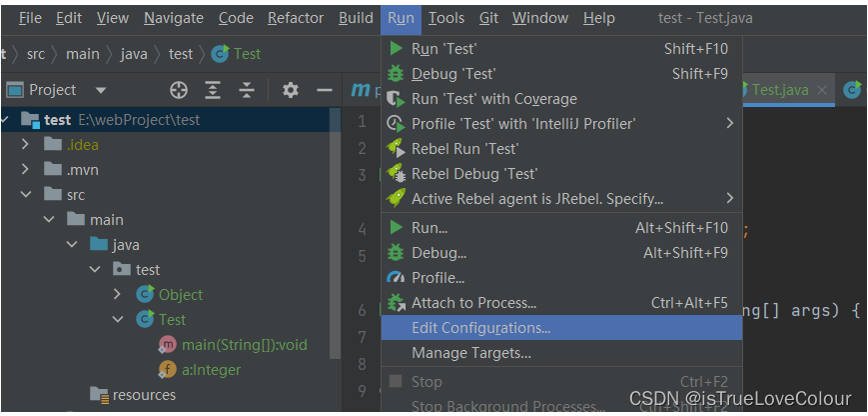Open the Refactor menu
Screen dimensions: 868x416
click(295, 18)
